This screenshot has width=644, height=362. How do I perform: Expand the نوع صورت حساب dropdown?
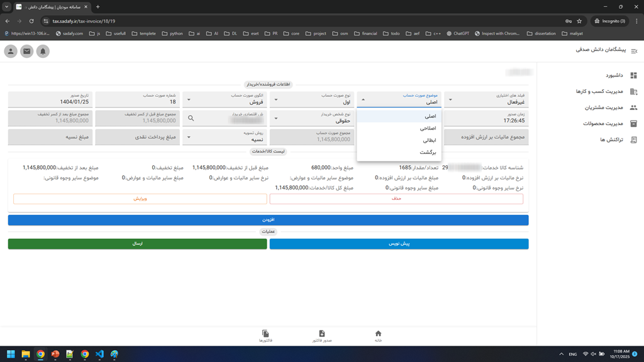click(313, 99)
